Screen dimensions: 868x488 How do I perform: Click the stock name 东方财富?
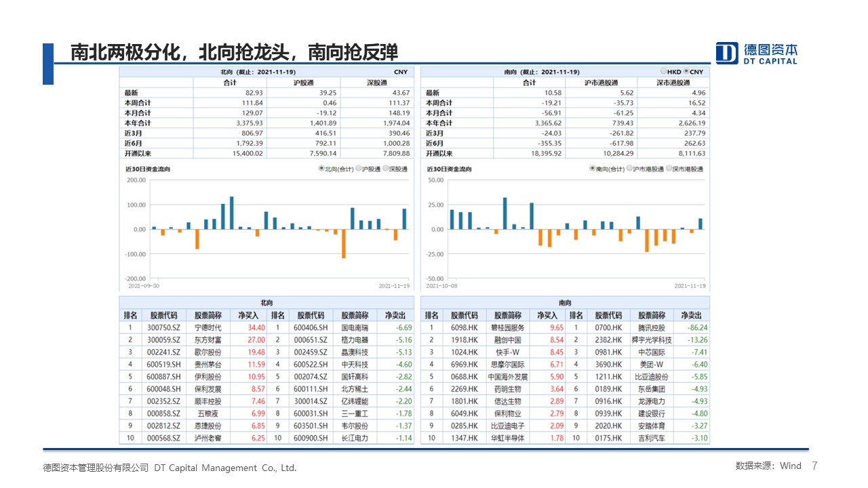(208, 340)
